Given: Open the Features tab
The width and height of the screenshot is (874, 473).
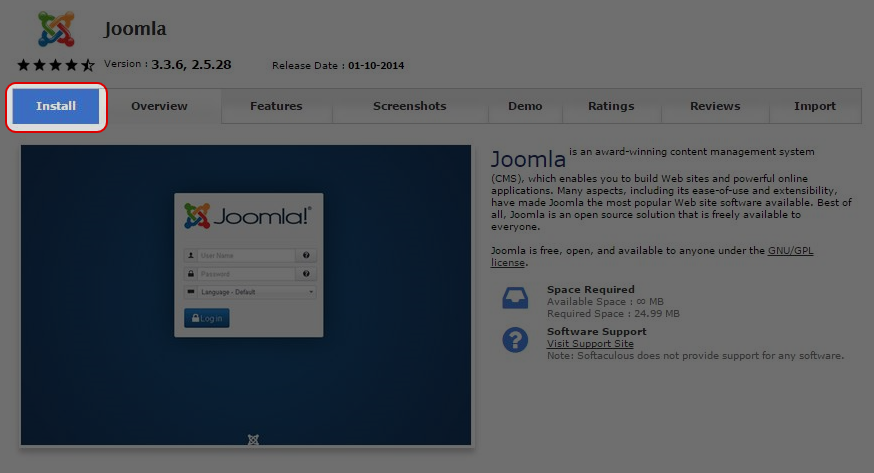Looking at the screenshot, I should pyautogui.click(x=276, y=106).
